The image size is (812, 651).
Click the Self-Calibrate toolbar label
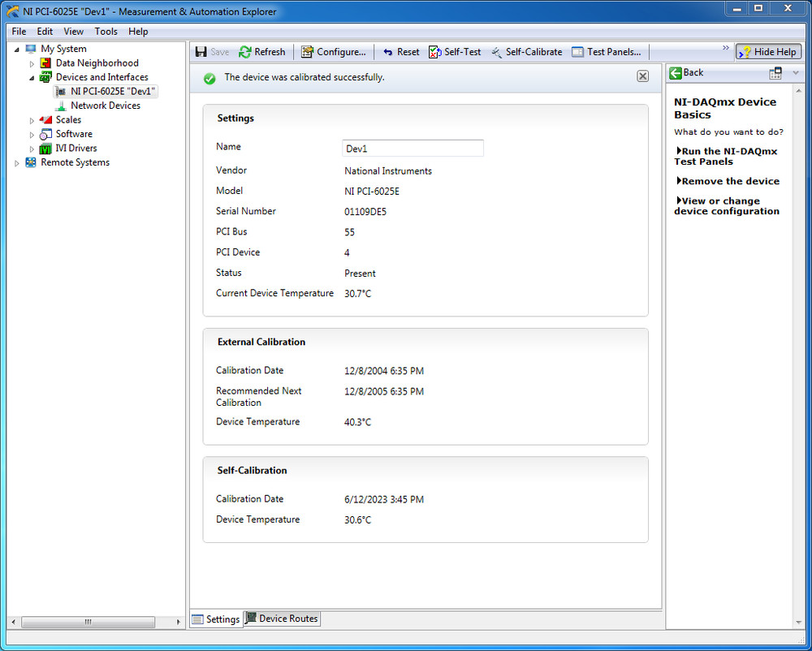click(534, 52)
